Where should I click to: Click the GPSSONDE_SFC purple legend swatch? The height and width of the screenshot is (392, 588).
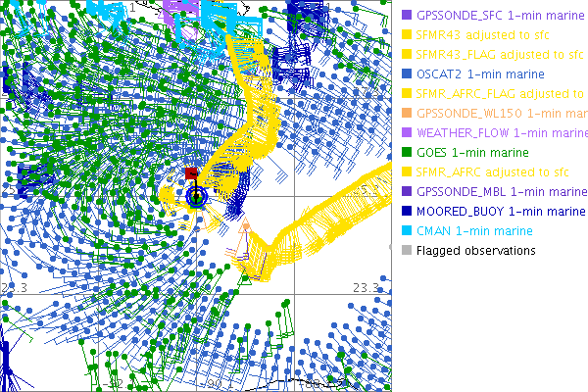coord(408,16)
